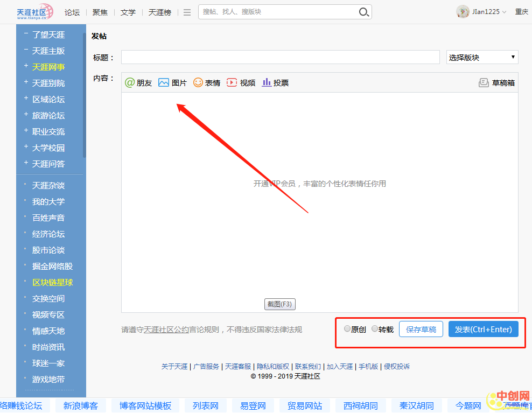Go to the 论坛 navigation tab

[72, 12]
